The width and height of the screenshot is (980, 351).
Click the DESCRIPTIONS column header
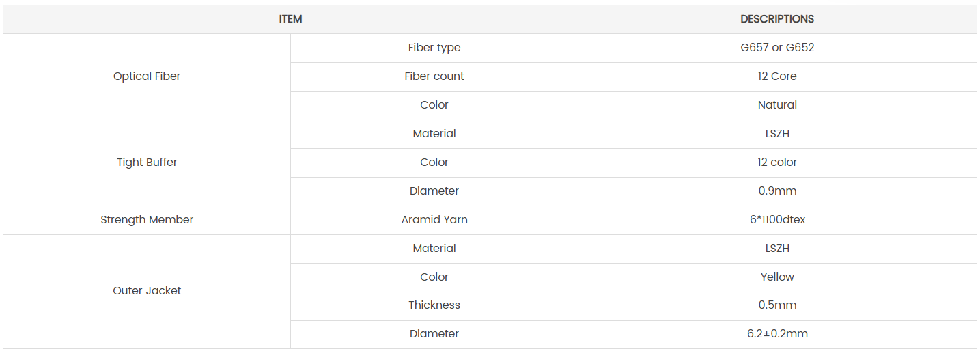(x=777, y=19)
